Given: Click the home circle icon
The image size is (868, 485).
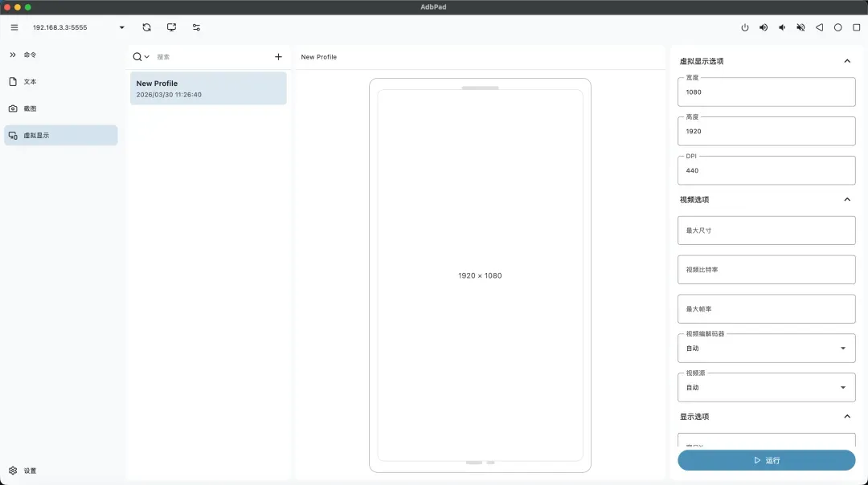Looking at the screenshot, I should point(838,27).
